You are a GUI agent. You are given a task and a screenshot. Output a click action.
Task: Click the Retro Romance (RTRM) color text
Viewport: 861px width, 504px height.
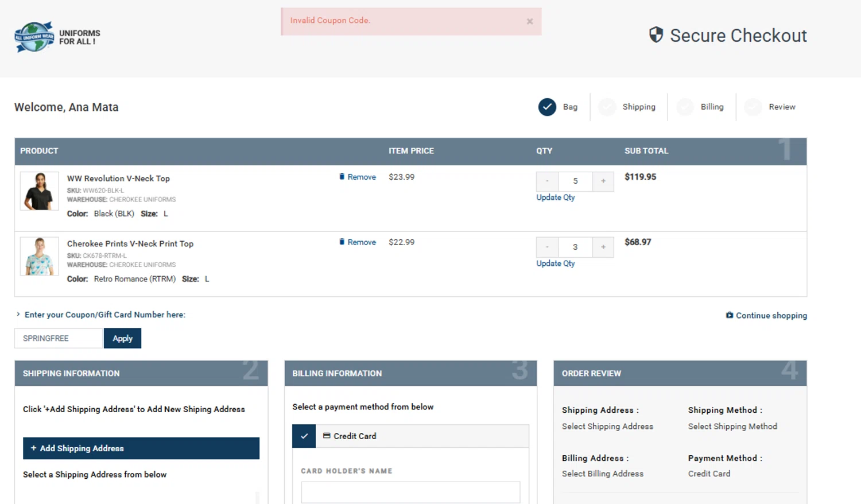pos(135,279)
